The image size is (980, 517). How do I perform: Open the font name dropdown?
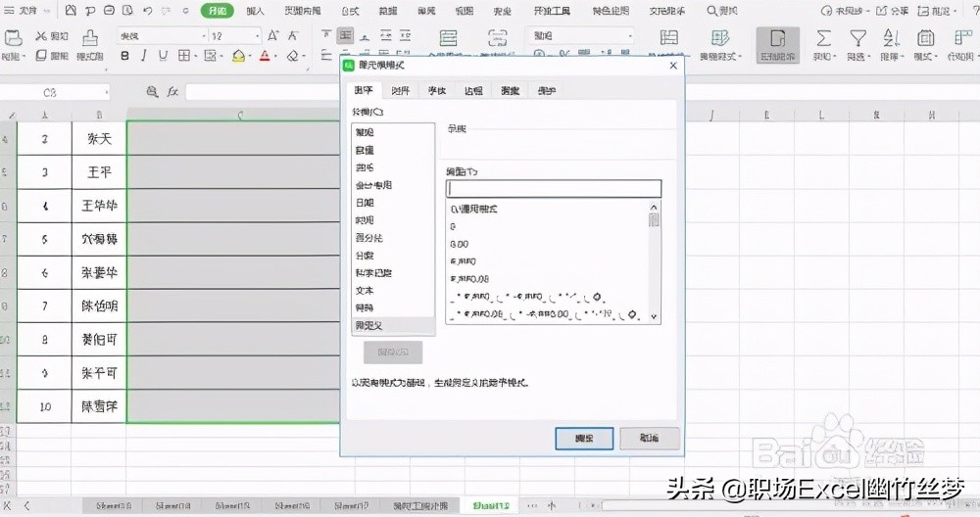pyautogui.click(x=204, y=36)
